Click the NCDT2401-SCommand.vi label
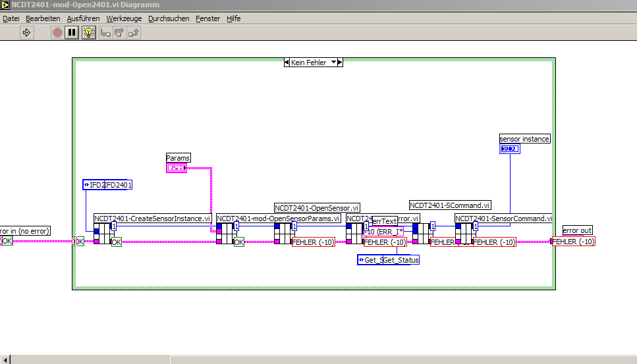The width and height of the screenshot is (637, 364). [x=450, y=205]
